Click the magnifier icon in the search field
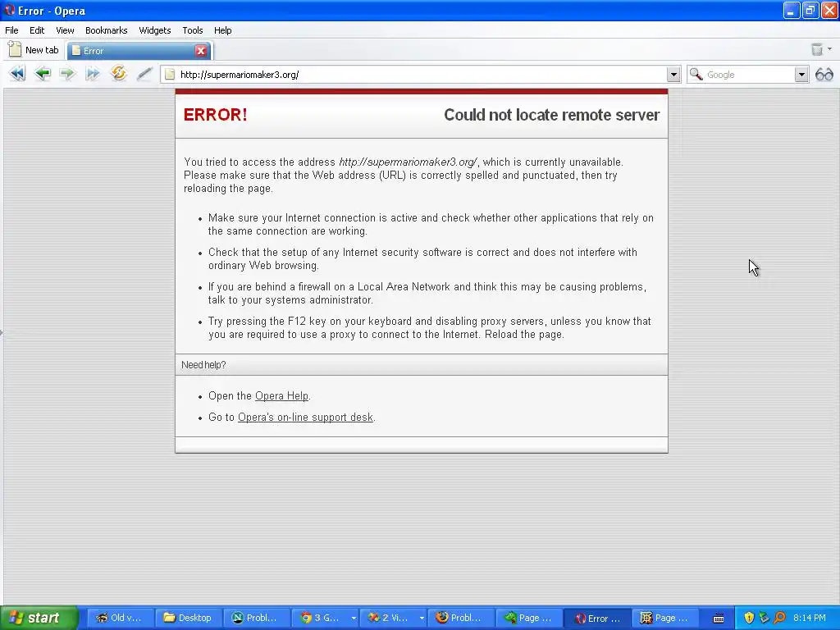Viewport: 840px width, 630px height. click(x=696, y=74)
